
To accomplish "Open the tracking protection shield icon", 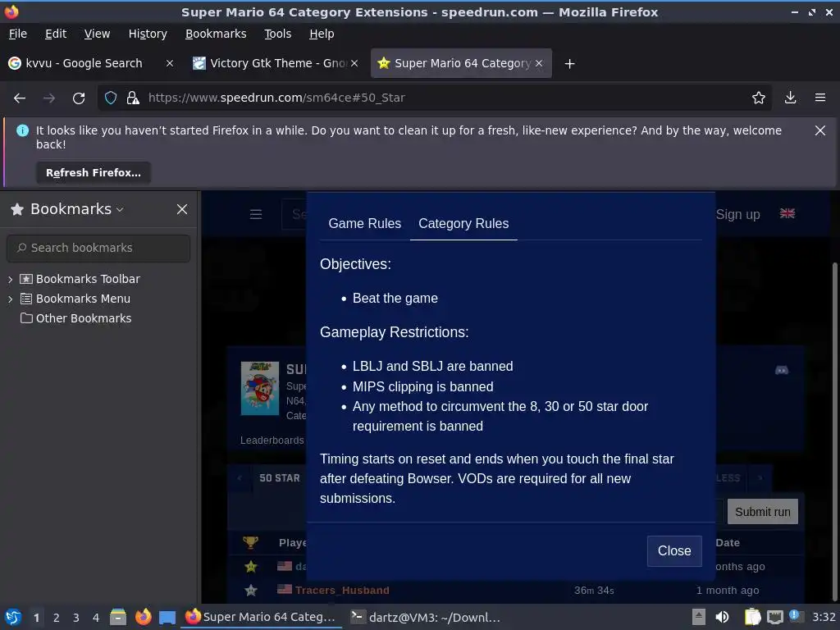I will [111, 98].
